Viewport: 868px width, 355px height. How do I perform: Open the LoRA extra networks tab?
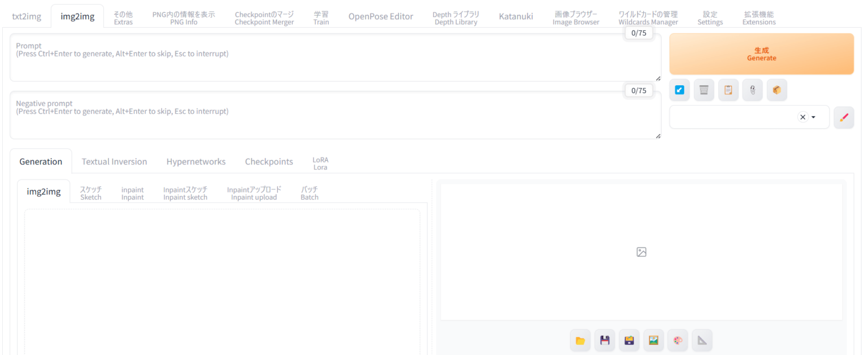point(320,163)
